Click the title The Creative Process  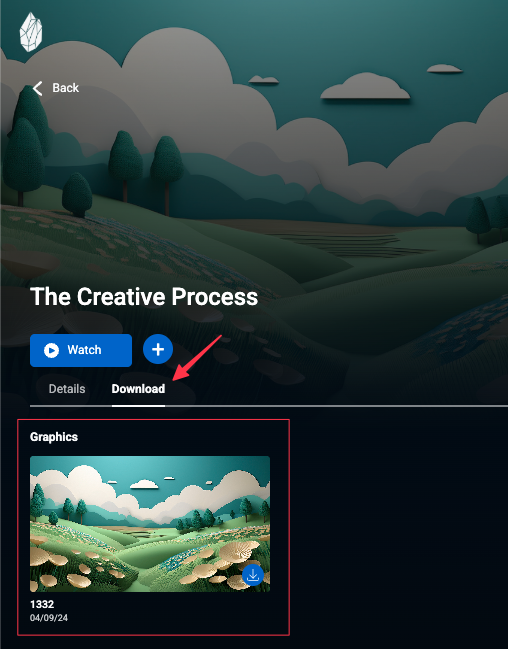tap(144, 297)
